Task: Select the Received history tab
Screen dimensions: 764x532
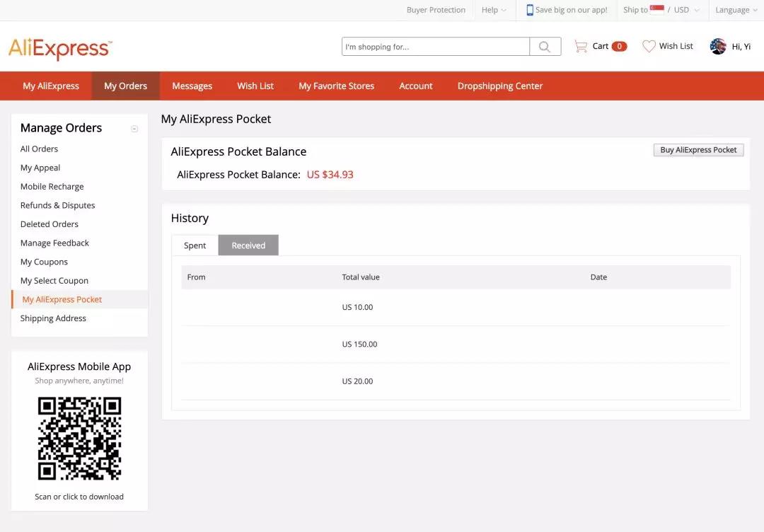Action: click(248, 245)
